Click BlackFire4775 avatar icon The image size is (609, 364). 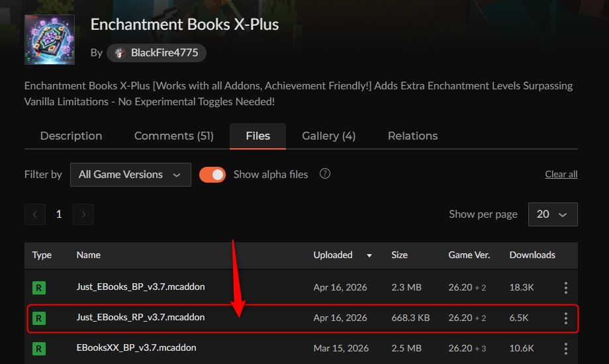pos(120,53)
